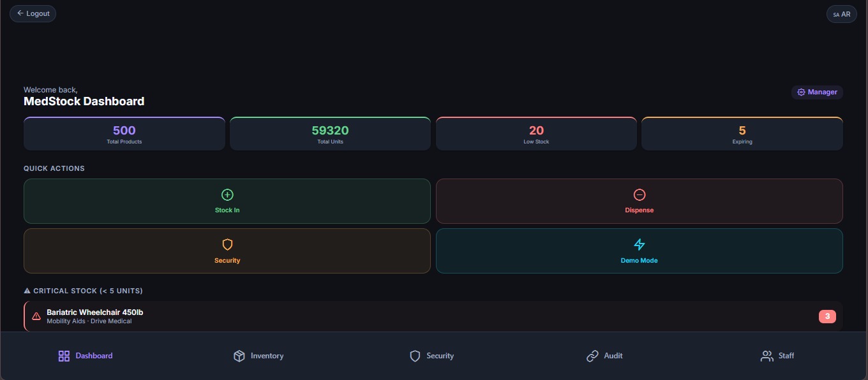Click the Stock In plus circle icon
The width and height of the screenshot is (868, 380).
click(227, 194)
